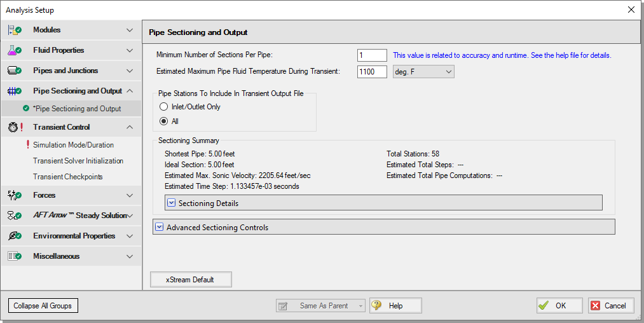The width and height of the screenshot is (644, 323).
Task: Go to Transient Solver Initialization
Action: [x=78, y=161]
